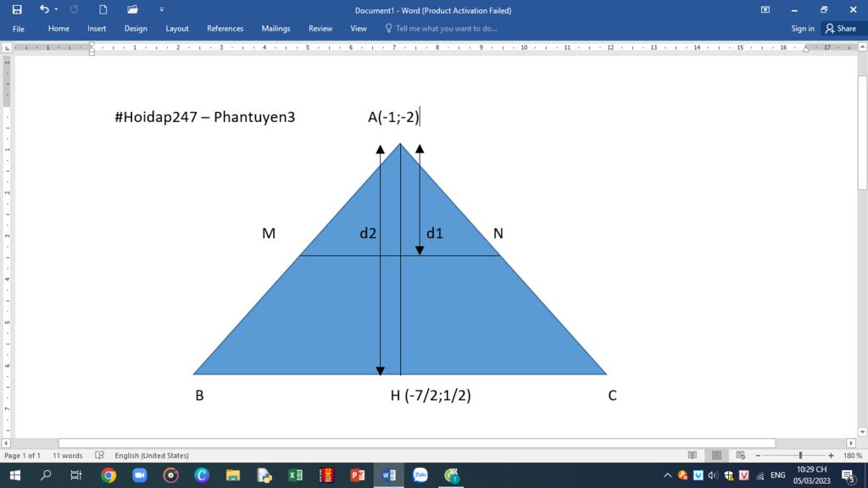868x488 pixels.
Task: Open the Design ribbon tab
Action: [x=136, y=28]
